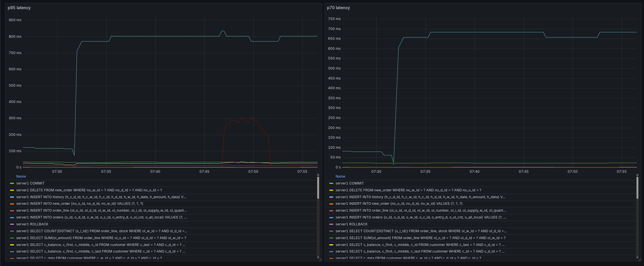Toggle server1 ROLLBACK series in p95 legend

(32, 224)
